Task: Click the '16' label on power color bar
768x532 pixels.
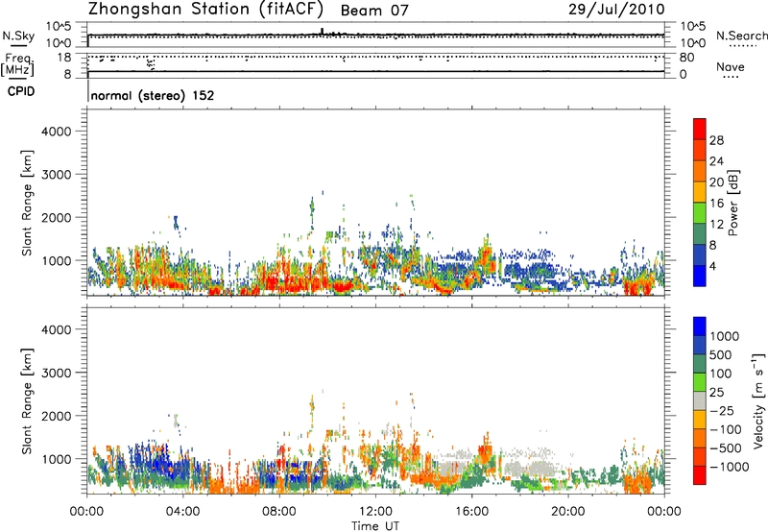Action: click(716, 204)
